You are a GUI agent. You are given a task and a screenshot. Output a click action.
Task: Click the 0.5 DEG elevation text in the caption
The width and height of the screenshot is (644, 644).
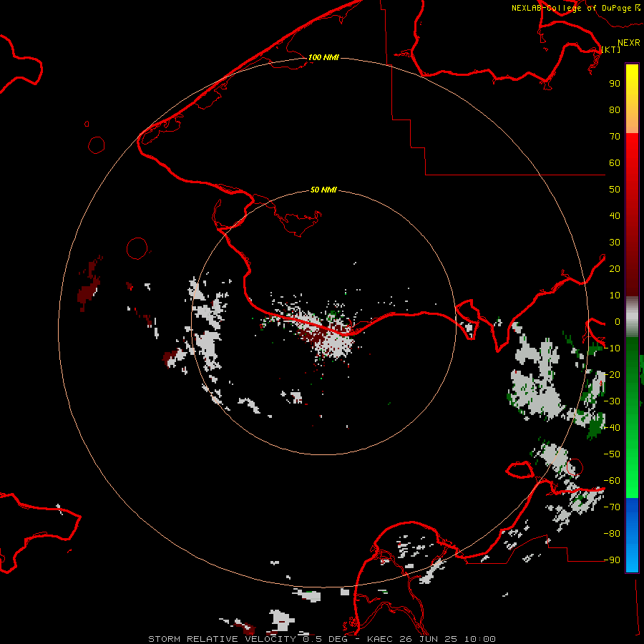point(326,639)
